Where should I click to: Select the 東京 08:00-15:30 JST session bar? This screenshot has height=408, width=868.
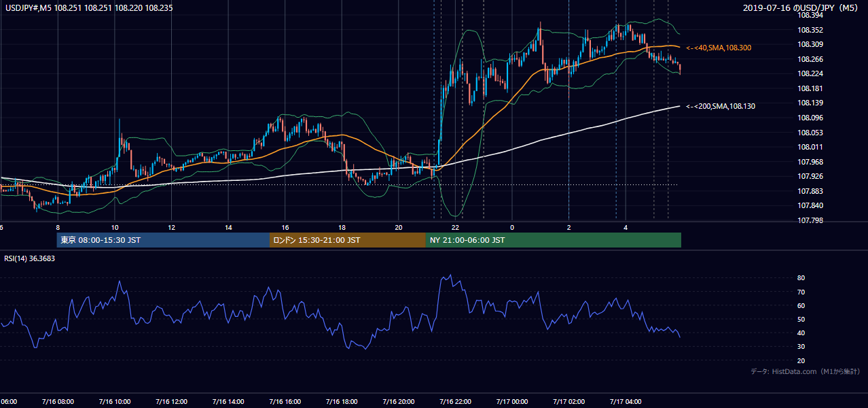(163, 240)
